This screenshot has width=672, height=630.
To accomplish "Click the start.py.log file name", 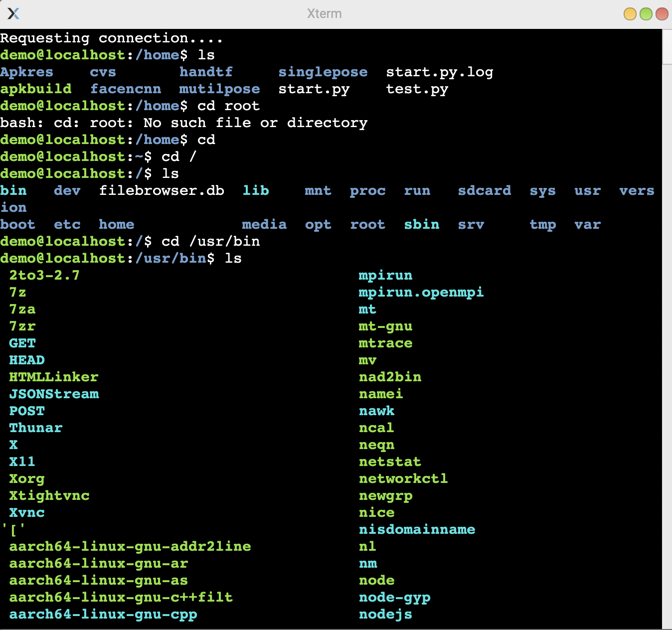I will click(440, 72).
